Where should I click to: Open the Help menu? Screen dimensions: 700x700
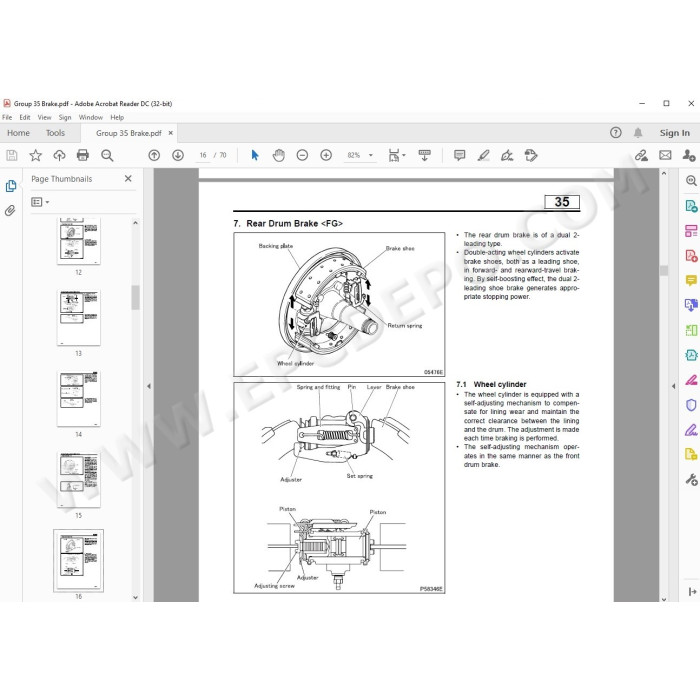[x=117, y=117]
